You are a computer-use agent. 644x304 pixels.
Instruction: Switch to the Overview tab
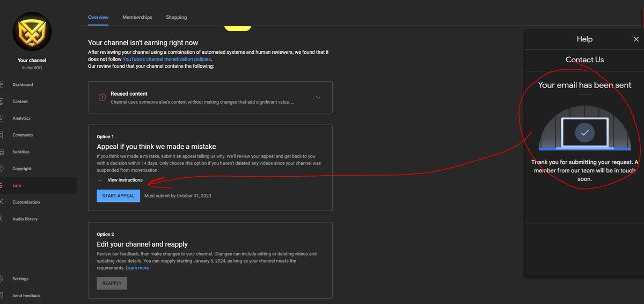98,17
